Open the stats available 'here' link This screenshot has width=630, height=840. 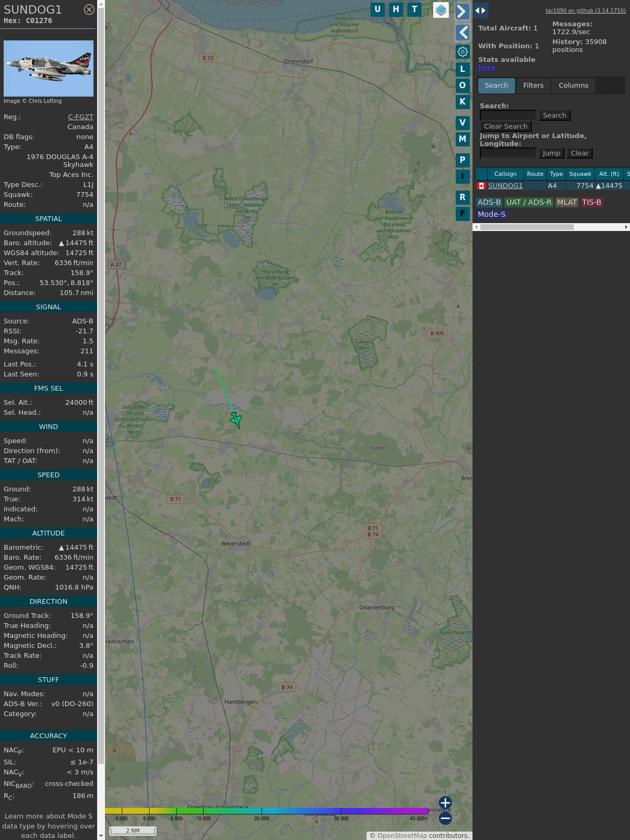487,68
